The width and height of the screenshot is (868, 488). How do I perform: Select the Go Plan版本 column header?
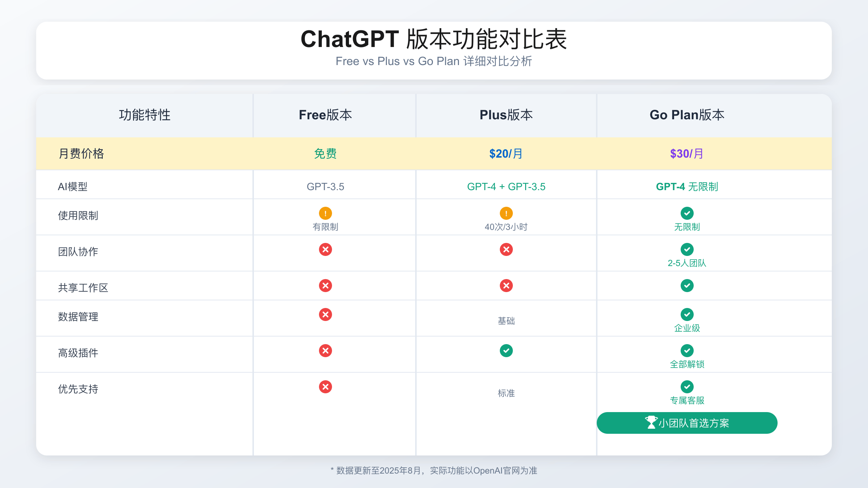(x=687, y=115)
